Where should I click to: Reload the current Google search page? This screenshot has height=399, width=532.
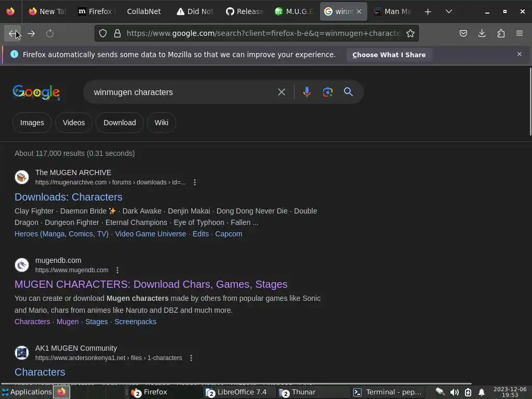coord(50,33)
